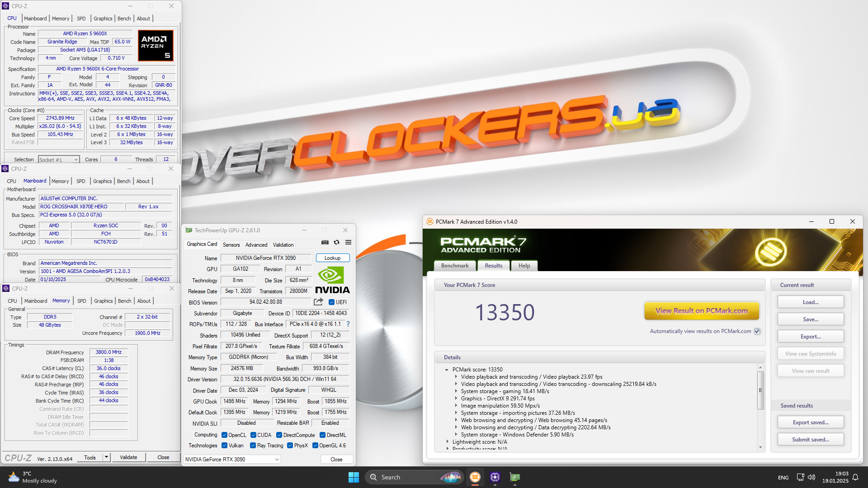Open the Socket #1 selection dropdown
868x488 pixels.
59,160
